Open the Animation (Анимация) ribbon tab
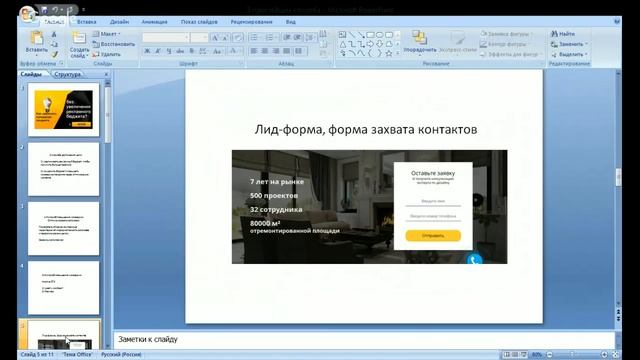Image resolution: width=640 pixels, height=360 pixels. 154,22
